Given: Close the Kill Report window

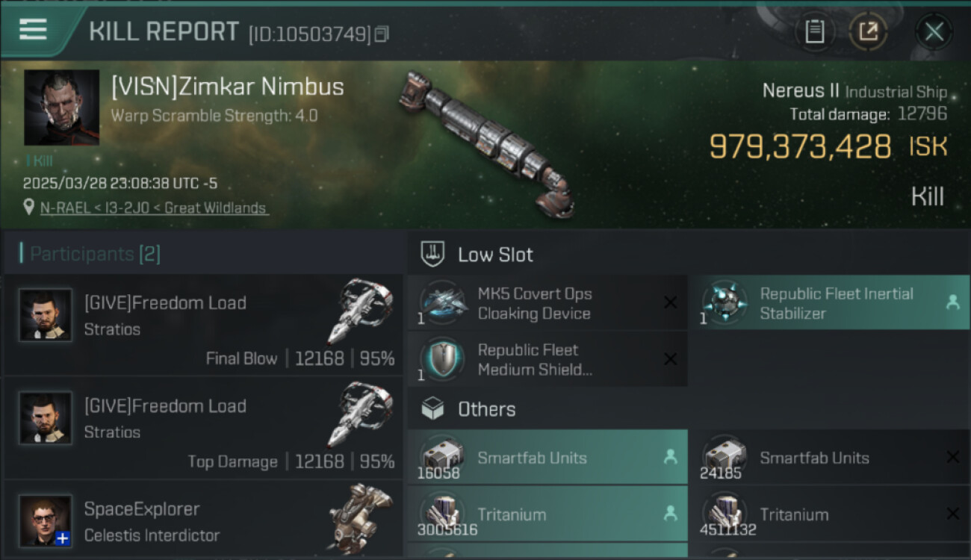Looking at the screenshot, I should pos(934,31).
